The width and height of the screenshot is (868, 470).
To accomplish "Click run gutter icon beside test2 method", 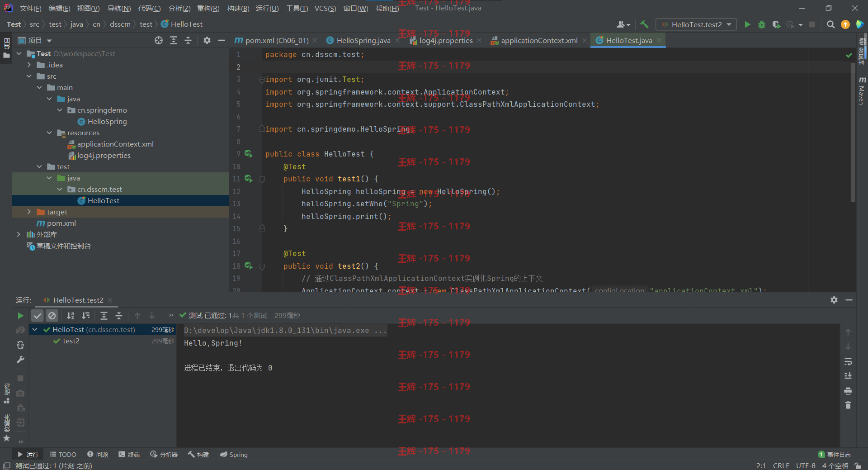I will tap(248, 266).
